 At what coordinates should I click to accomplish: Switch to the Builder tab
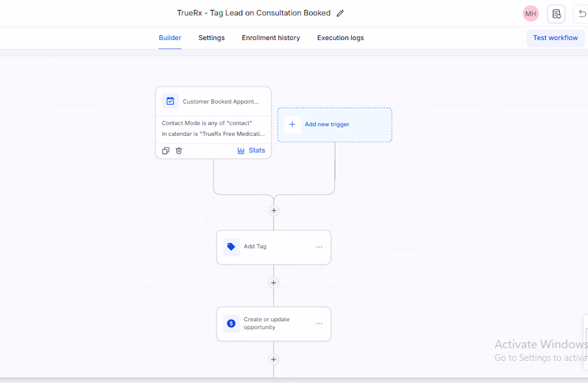point(170,38)
